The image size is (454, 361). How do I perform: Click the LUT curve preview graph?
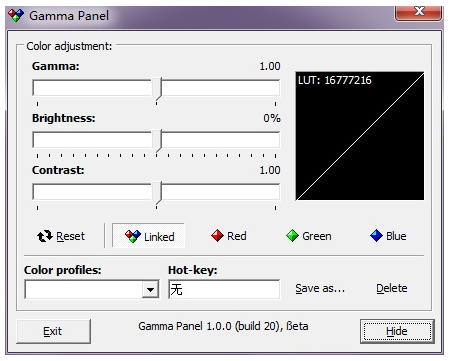pos(360,136)
